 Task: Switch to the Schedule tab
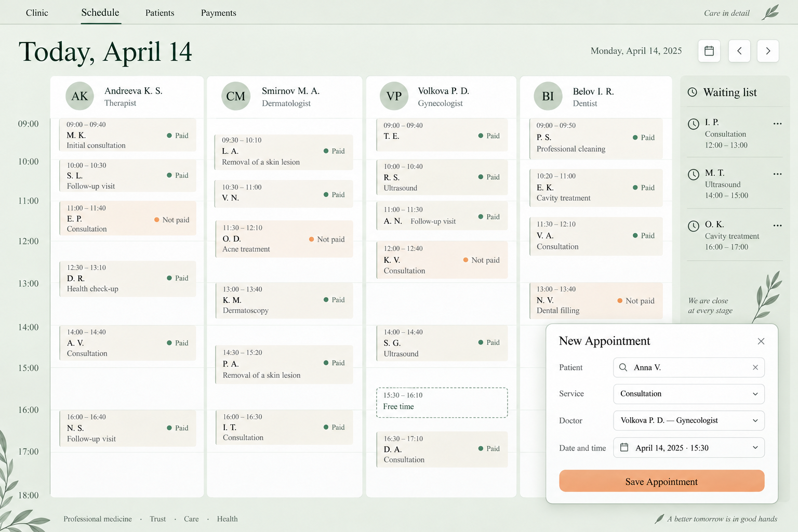point(100,12)
